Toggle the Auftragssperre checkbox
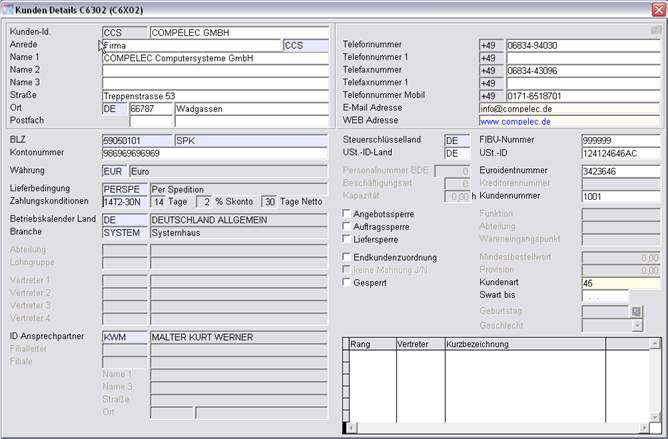The image size is (668, 439). click(346, 227)
